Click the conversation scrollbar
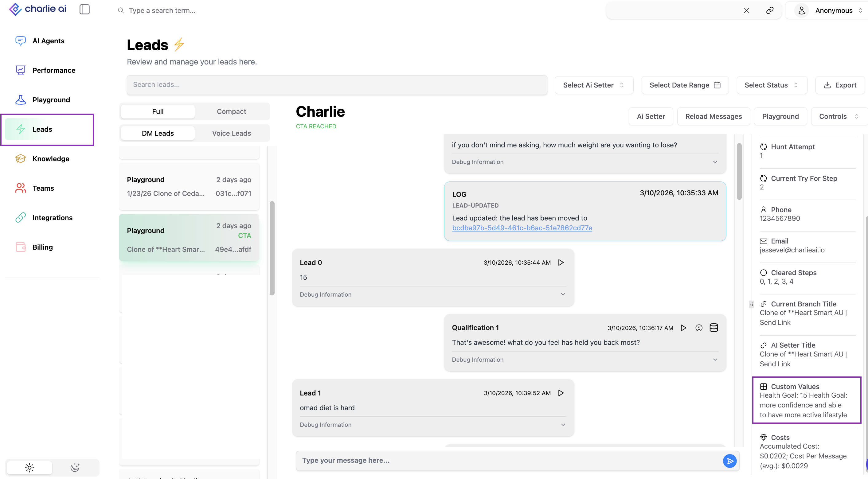Screen dimensions: 868x479 [739, 172]
